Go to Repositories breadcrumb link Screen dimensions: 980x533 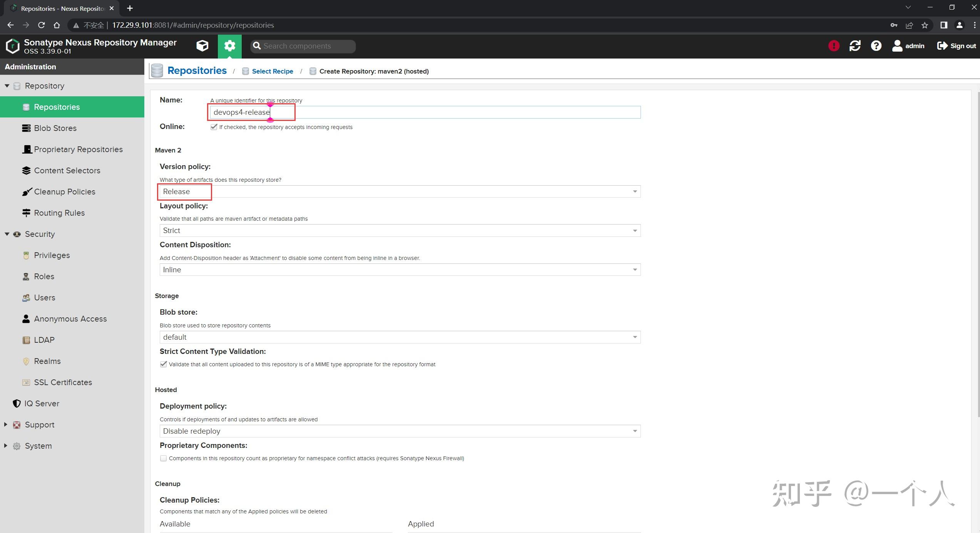[197, 71]
